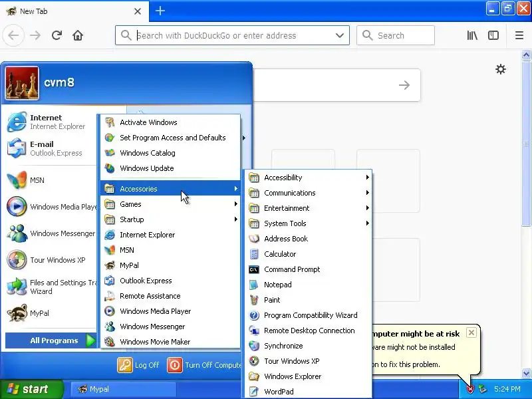The image size is (532, 399).
Task: Click the security shield tray icon
Action: [x=470, y=389]
